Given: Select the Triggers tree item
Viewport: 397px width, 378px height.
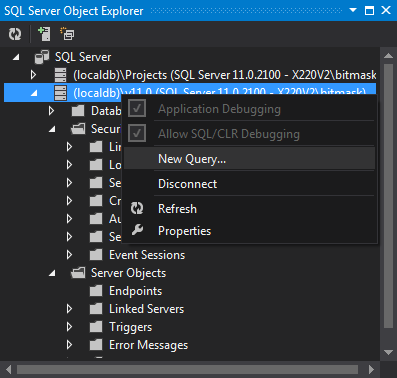Looking at the screenshot, I should point(130,327).
